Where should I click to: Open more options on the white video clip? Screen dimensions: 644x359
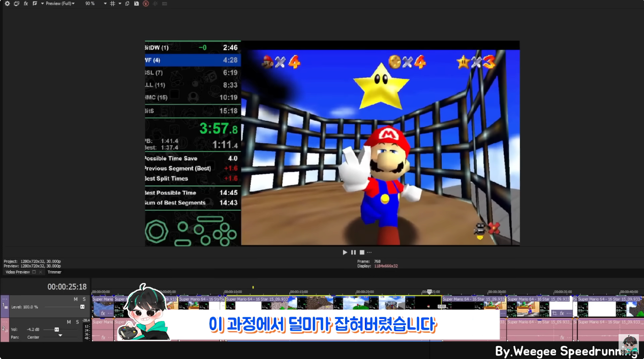pyautogui.click(x=568, y=313)
